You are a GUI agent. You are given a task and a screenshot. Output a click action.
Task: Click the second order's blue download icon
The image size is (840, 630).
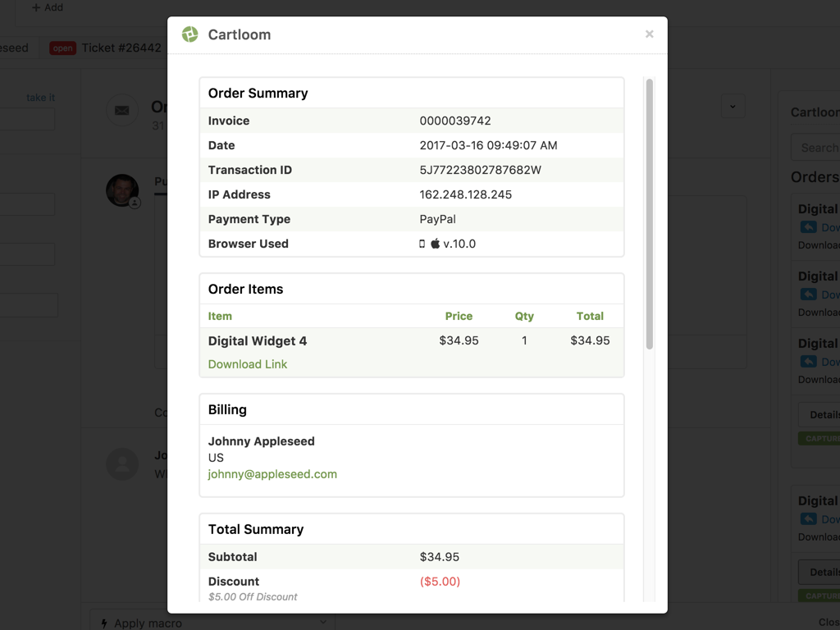point(809,294)
